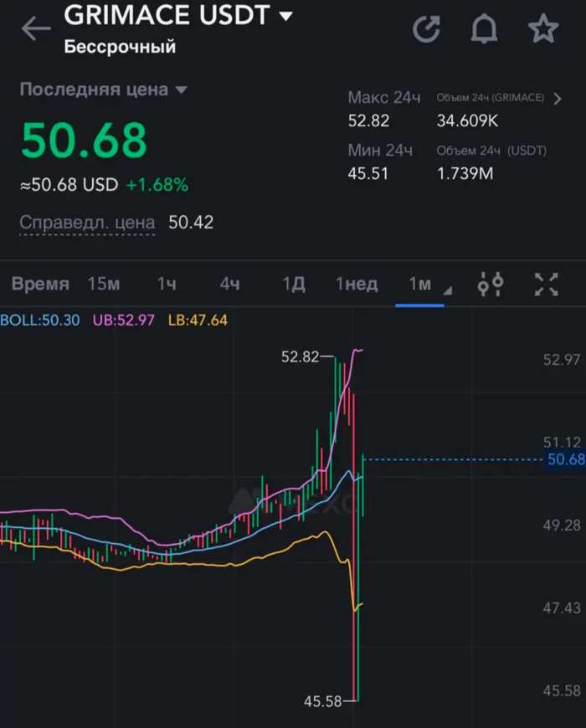Choose the 1нед weekly interval
Viewport: 586px width, 728px height.
click(357, 285)
